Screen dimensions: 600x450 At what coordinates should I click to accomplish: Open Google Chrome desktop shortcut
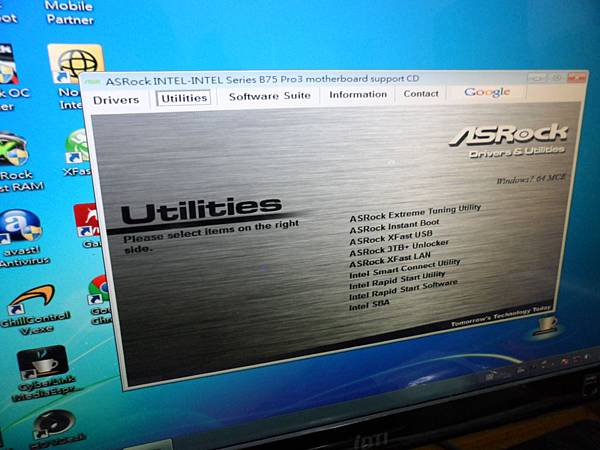pyautogui.click(x=99, y=300)
